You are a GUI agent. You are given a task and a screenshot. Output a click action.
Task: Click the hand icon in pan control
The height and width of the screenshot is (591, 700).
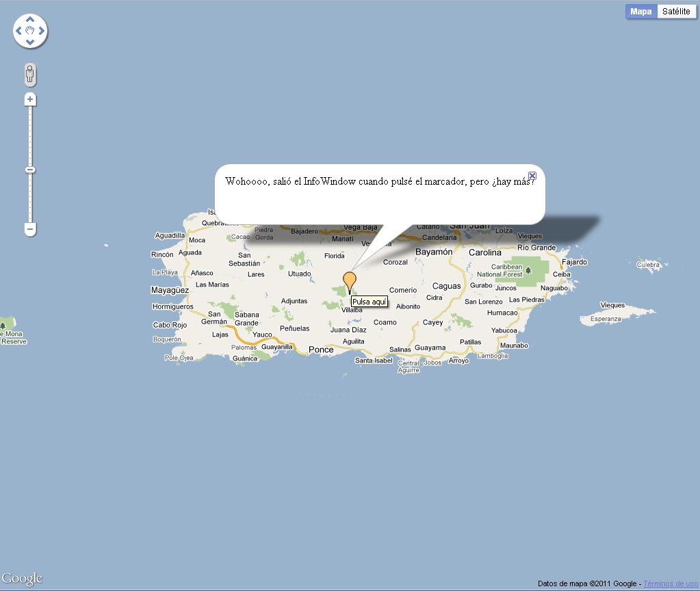(x=30, y=31)
